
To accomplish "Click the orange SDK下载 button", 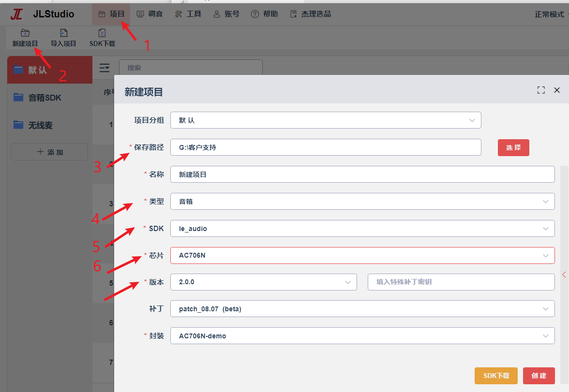I will (x=496, y=376).
